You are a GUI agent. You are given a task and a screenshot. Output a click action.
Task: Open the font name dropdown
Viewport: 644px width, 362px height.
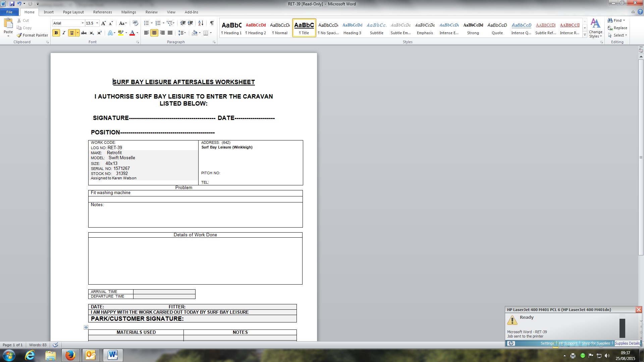(83, 23)
